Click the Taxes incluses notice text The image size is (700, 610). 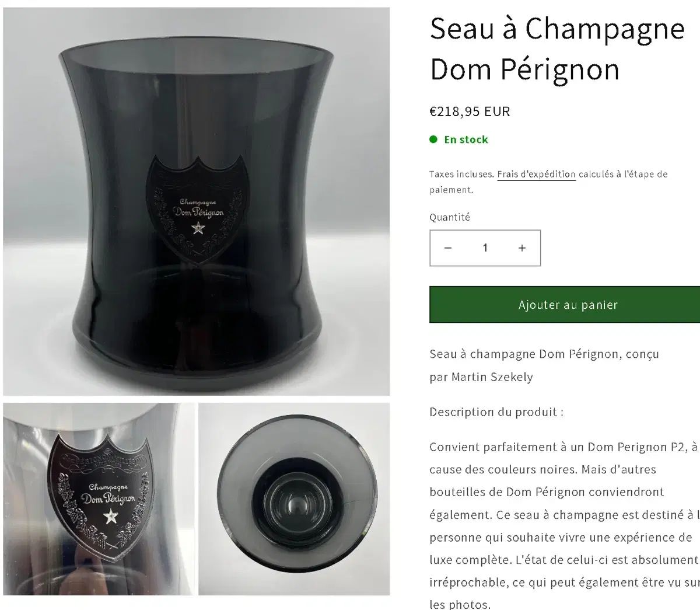click(462, 174)
